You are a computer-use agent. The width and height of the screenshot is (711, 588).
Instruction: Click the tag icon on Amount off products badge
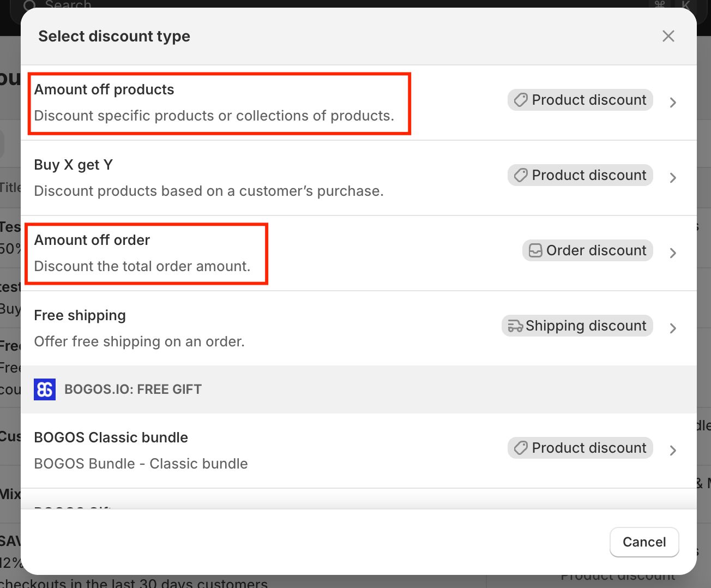point(521,100)
